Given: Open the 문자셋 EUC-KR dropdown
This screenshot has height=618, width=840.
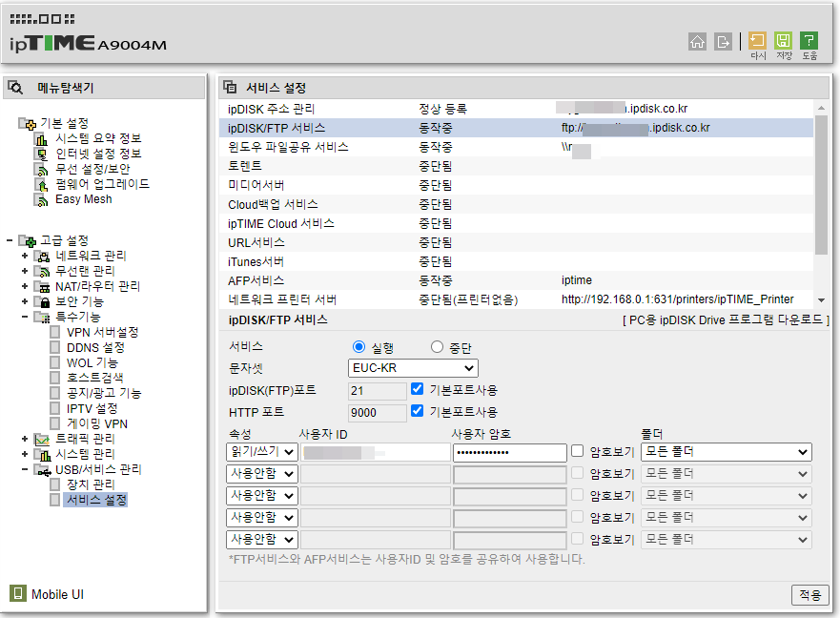Looking at the screenshot, I should (413, 368).
